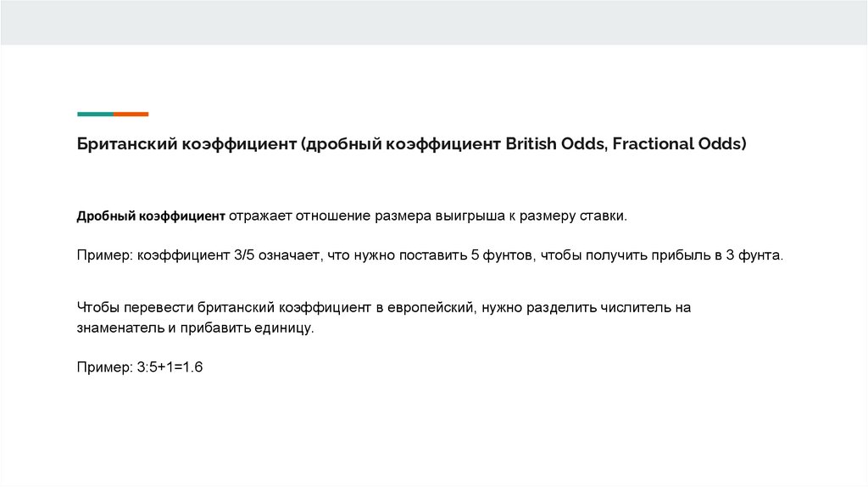This screenshot has width=868, height=487.
Task: Click the "3/5" fraction in the example
Action: (231, 255)
